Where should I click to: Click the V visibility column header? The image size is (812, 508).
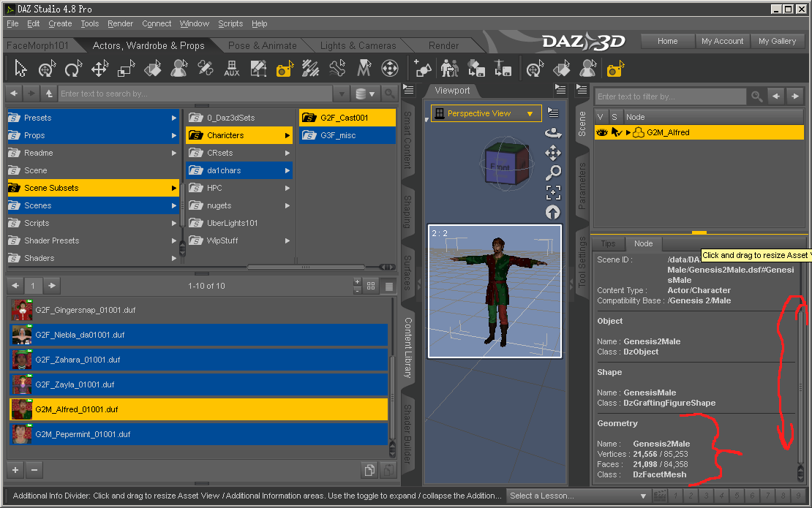click(x=600, y=117)
